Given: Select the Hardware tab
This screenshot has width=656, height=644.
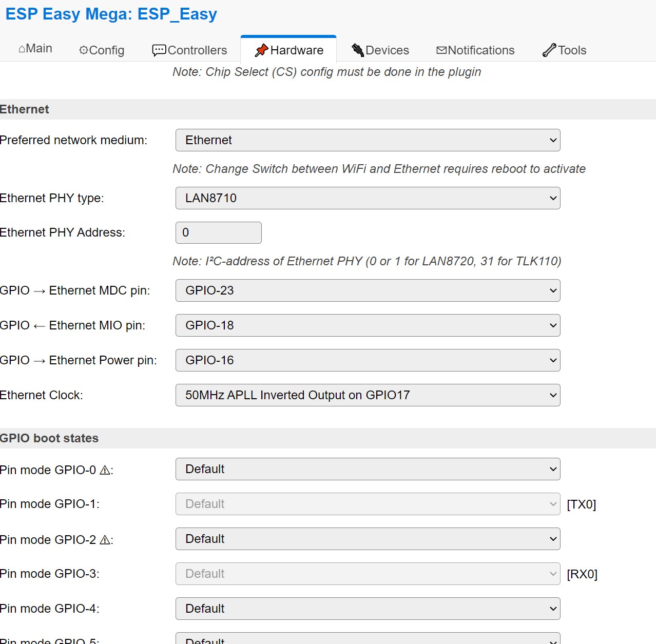Looking at the screenshot, I should (x=289, y=50).
